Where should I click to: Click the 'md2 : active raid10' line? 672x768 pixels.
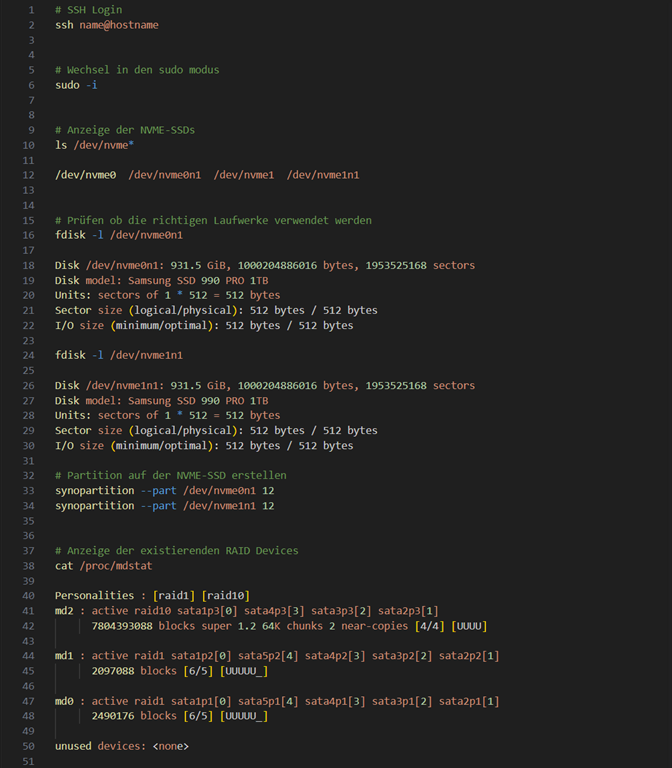[246, 610]
